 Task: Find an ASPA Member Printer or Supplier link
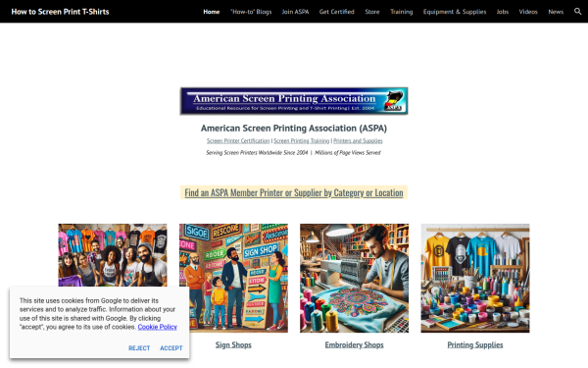(x=294, y=192)
